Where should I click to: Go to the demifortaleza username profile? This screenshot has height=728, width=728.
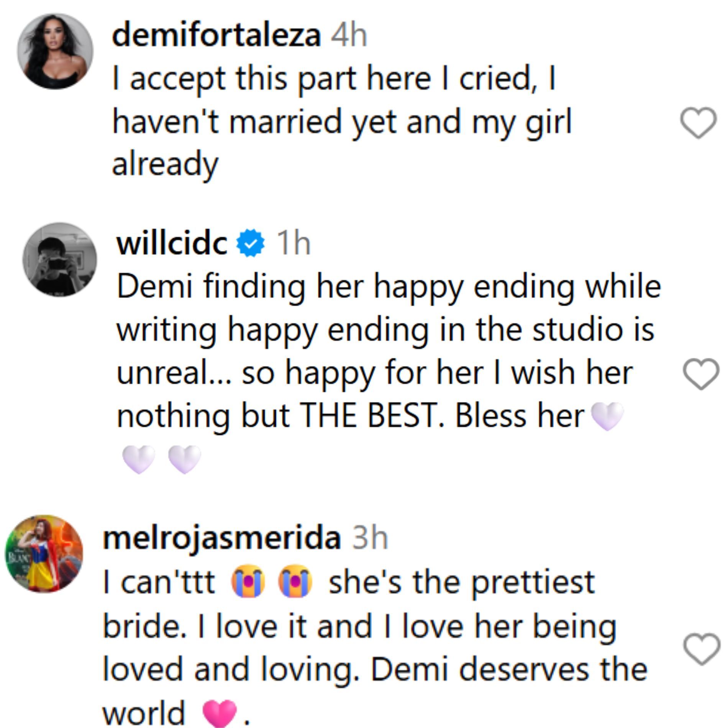(216, 35)
